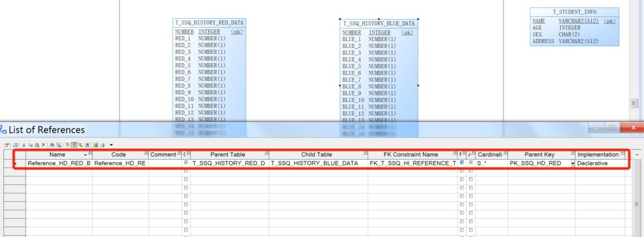Select FK_T_SSQ_HI_REFERENCE_T constraint cell

(x=413, y=163)
